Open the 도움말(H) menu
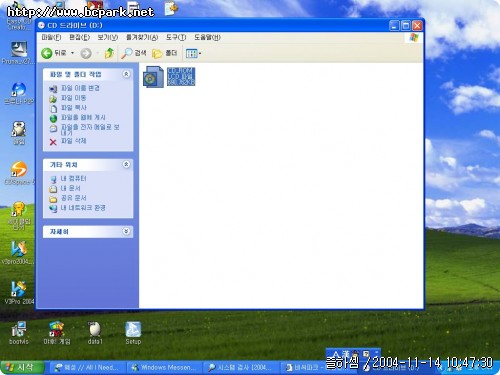This screenshot has width=500, height=375. [207, 37]
